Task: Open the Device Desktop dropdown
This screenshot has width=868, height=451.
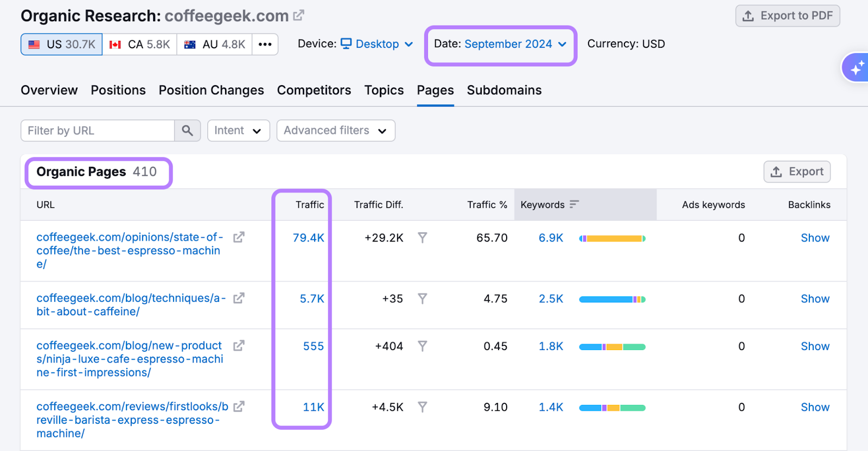Action: (x=378, y=44)
